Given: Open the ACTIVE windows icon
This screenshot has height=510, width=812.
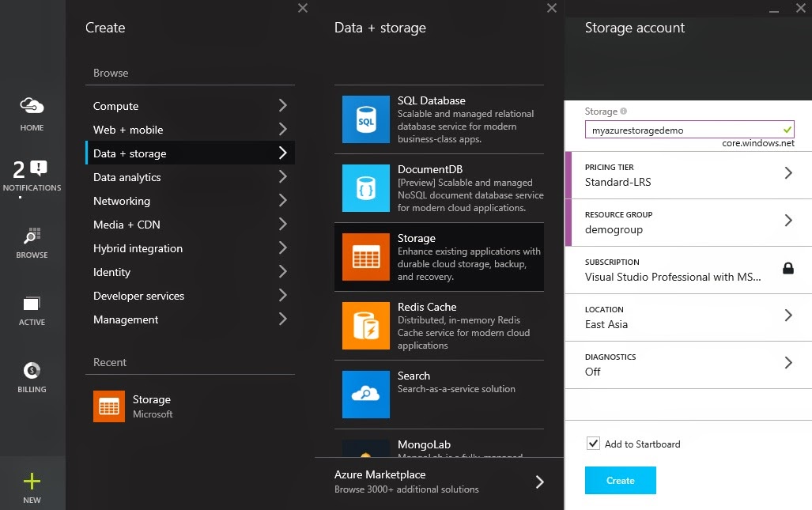Looking at the screenshot, I should (x=32, y=304).
